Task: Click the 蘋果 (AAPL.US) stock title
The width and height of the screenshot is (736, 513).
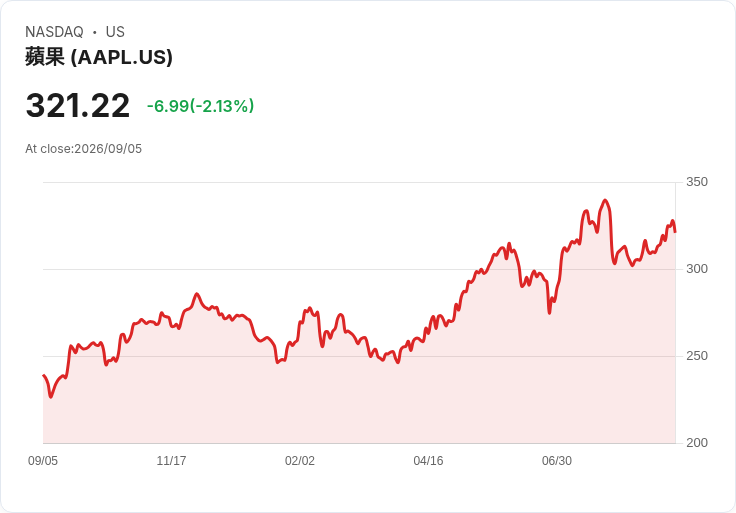Action: [x=99, y=57]
